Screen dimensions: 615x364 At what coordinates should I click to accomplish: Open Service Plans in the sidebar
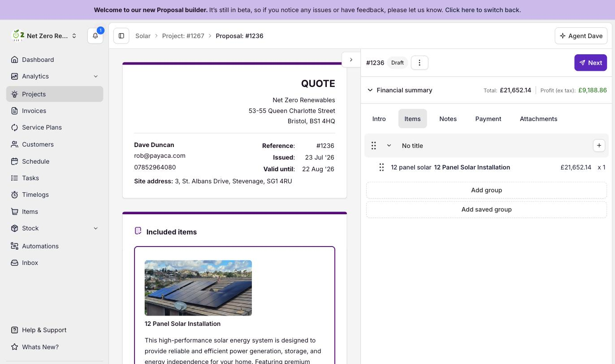click(x=55, y=127)
